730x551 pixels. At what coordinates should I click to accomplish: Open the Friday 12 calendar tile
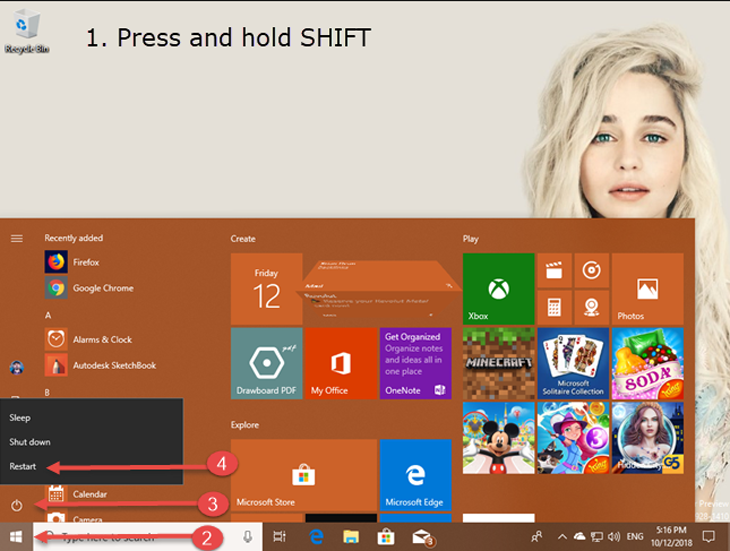pyautogui.click(x=266, y=289)
